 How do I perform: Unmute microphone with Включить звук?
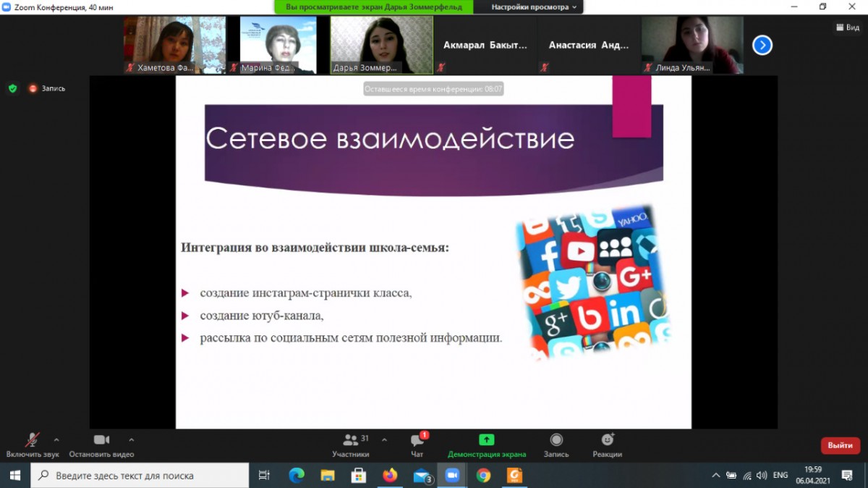33,445
